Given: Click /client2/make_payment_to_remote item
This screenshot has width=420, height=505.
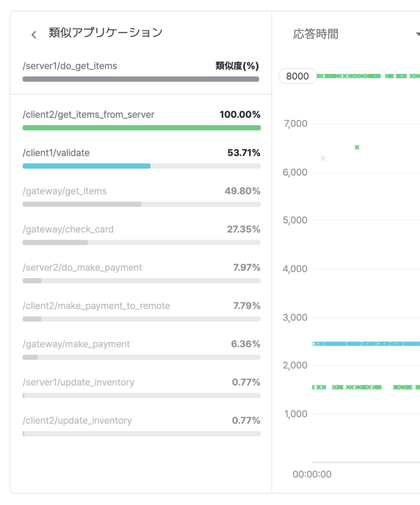Looking at the screenshot, I should coord(96,306).
